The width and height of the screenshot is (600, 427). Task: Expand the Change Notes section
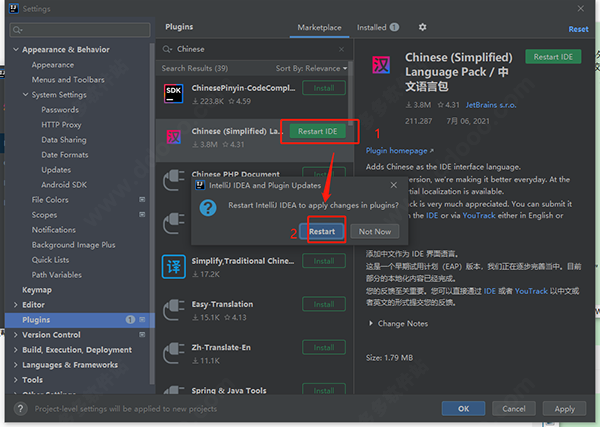point(370,324)
